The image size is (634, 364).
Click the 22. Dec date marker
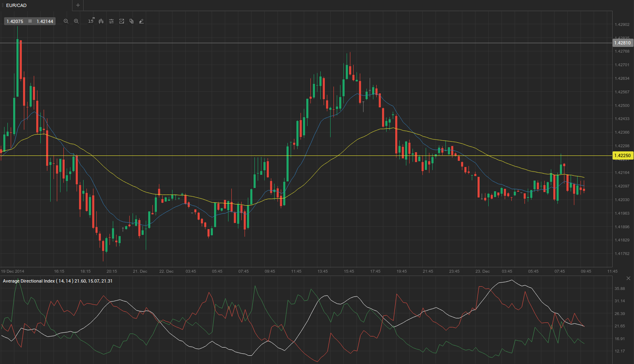(166, 271)
